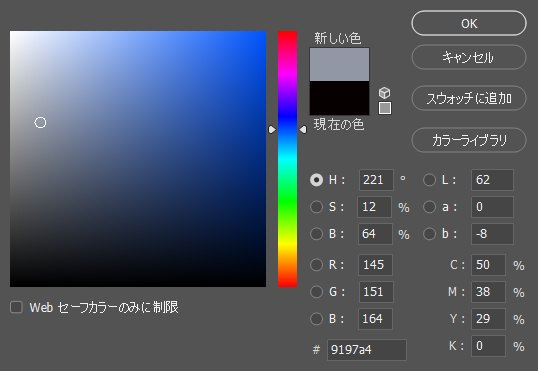Select the H hue radio button
Screen dimensions: 538x371
click(x=316, y=180)
